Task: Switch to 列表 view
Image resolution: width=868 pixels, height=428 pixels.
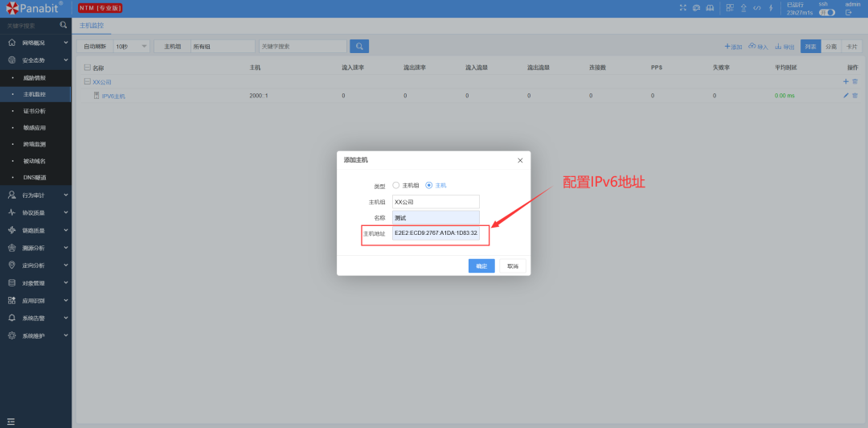Action: (810, 47)
